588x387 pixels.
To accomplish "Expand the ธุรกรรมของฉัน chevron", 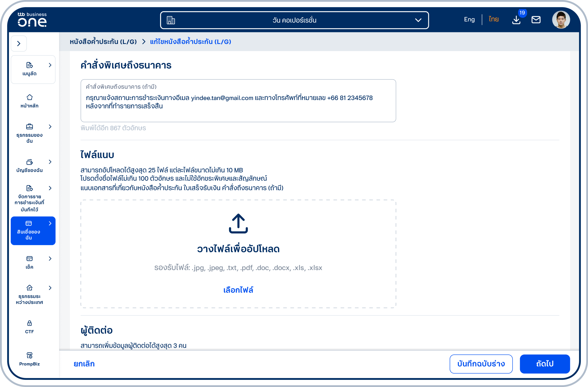I will coord(50,126).
